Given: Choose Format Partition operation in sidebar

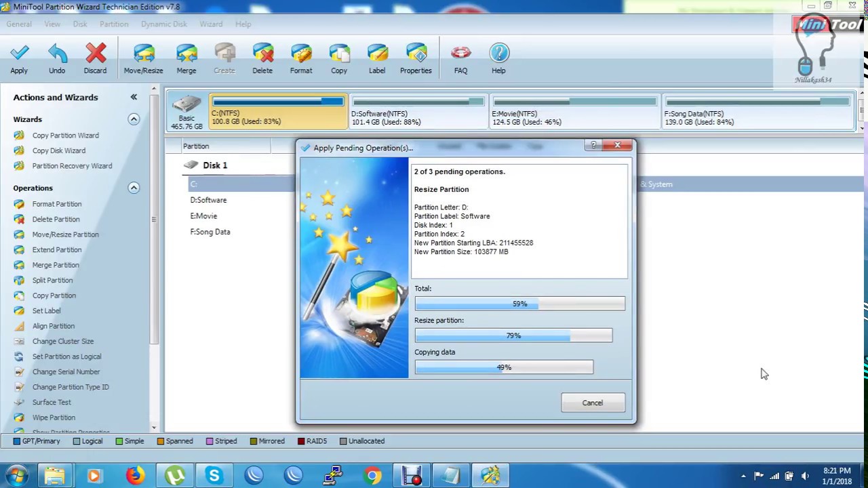Looking at the screenshot, I should (57, 204).
